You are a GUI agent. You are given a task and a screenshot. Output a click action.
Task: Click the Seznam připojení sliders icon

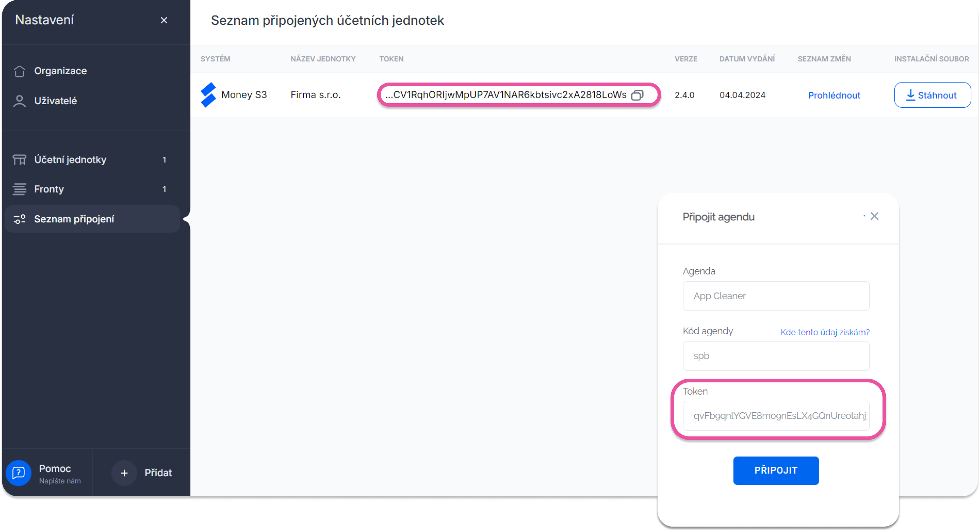click(19, 219)
